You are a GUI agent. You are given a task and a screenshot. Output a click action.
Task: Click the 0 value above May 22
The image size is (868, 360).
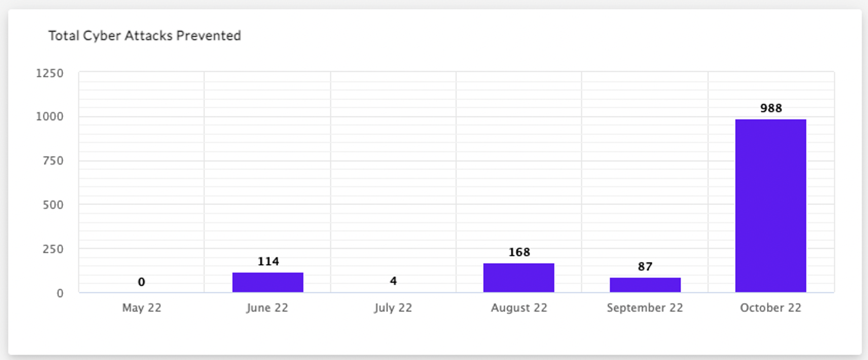click(x=141, y=282)
